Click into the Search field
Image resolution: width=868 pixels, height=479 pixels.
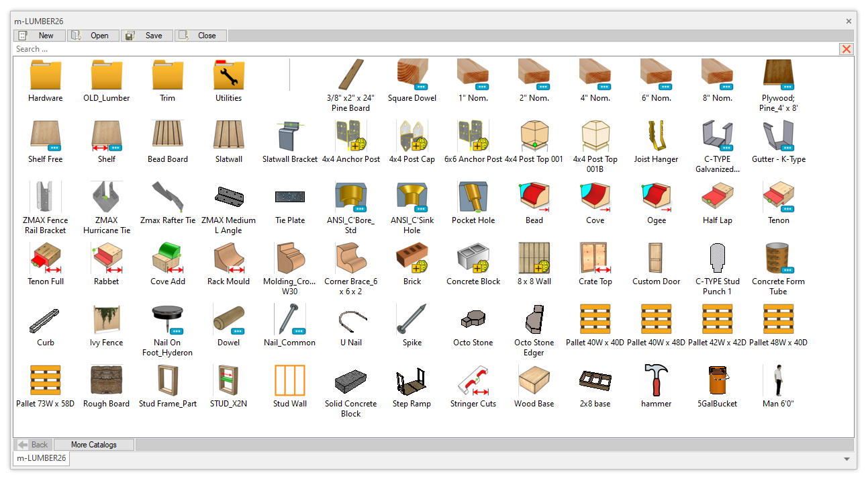[x=403, y=49]
